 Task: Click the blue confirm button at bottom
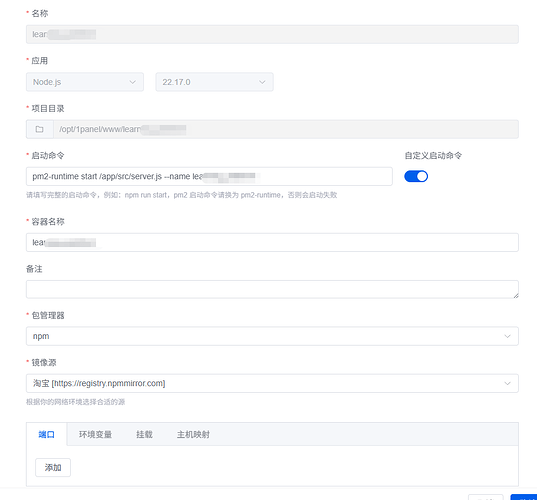524,497
